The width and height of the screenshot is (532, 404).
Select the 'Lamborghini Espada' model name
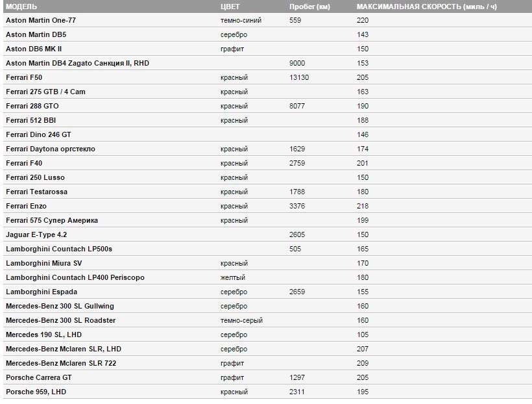tap(42, 292)
